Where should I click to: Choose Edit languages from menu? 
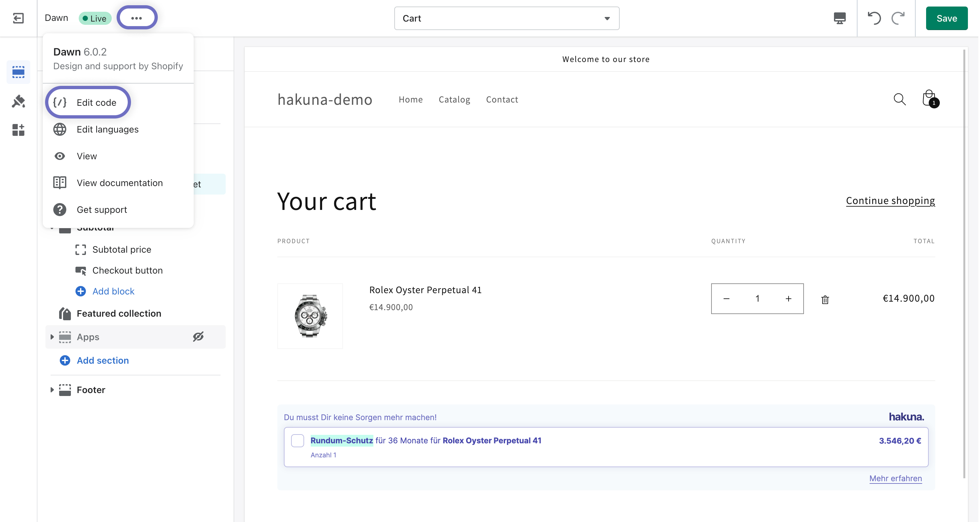point(107,129)
